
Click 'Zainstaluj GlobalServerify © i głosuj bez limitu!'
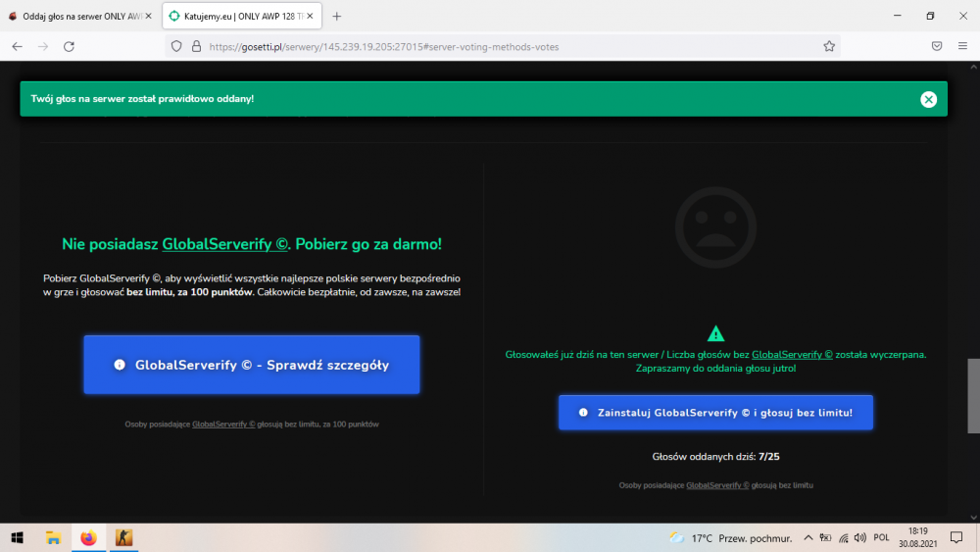(x=715, y=413)
